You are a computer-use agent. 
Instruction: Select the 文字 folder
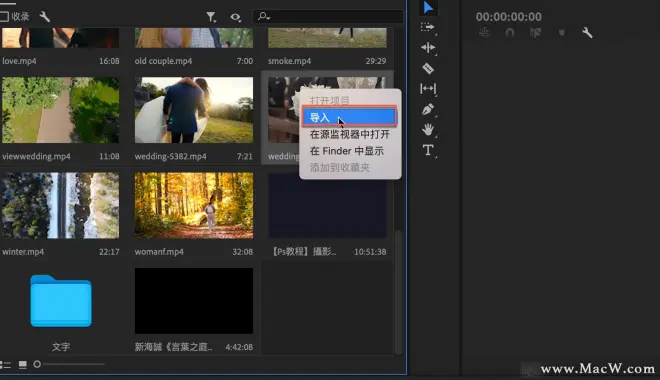pos(61,301)
